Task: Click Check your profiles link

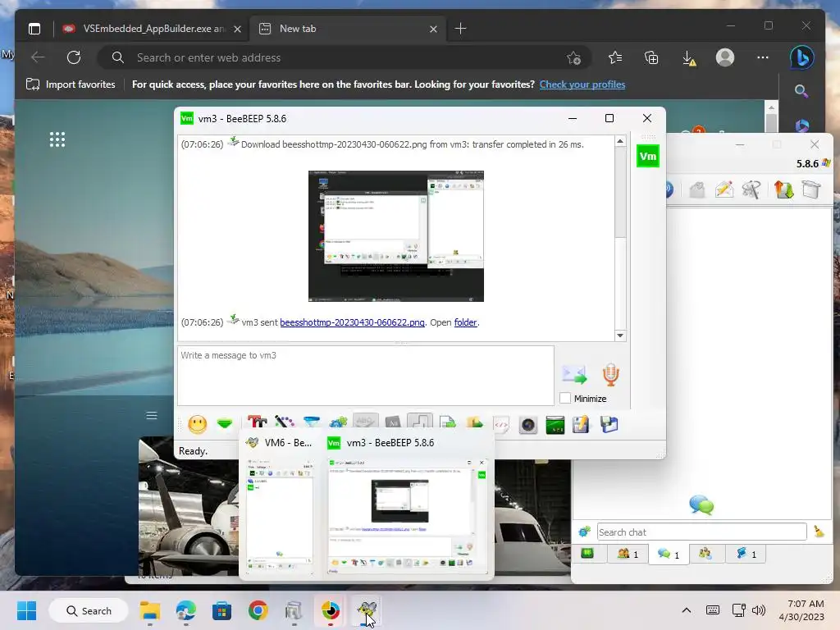Action: point(582,84)
